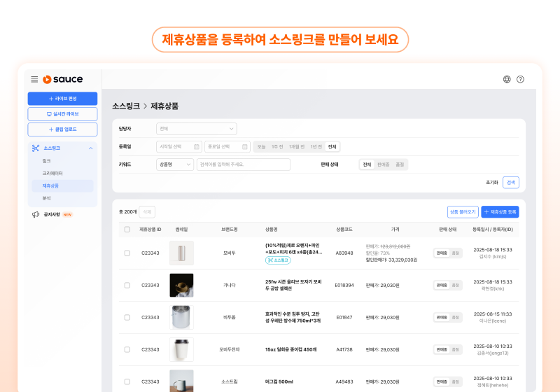Filter registration date by 1개월 전

[x=296, y=147]
